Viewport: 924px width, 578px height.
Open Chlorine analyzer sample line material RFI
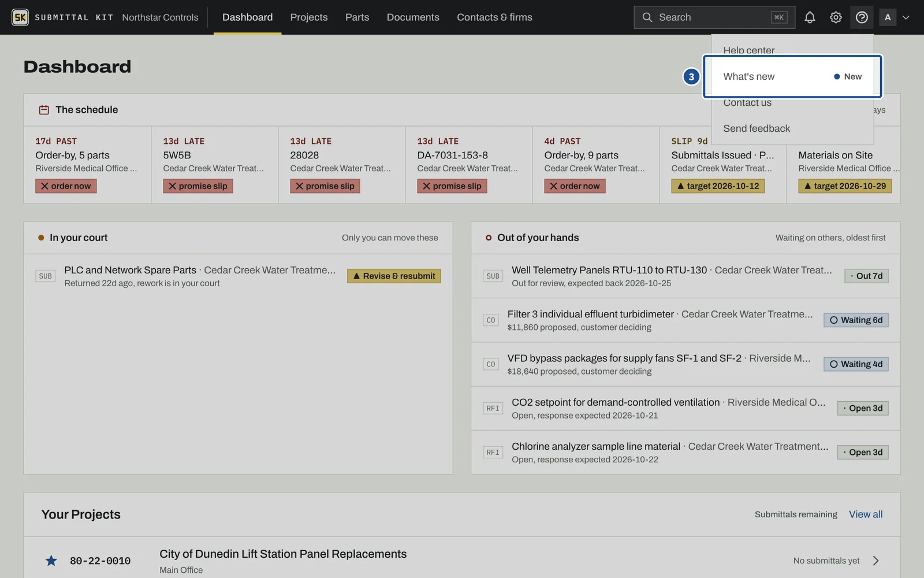pos(685,452)
